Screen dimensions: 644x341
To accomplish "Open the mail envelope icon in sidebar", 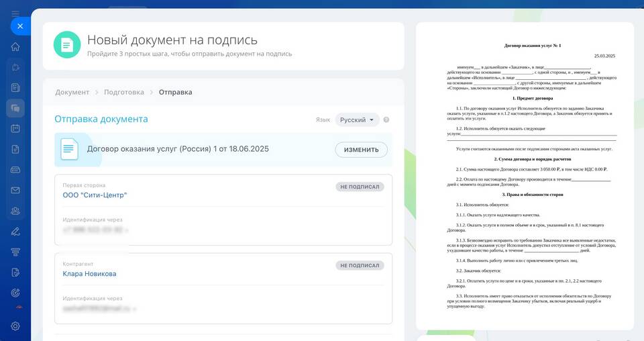I will pyautogui.click(x=15, y=191).
